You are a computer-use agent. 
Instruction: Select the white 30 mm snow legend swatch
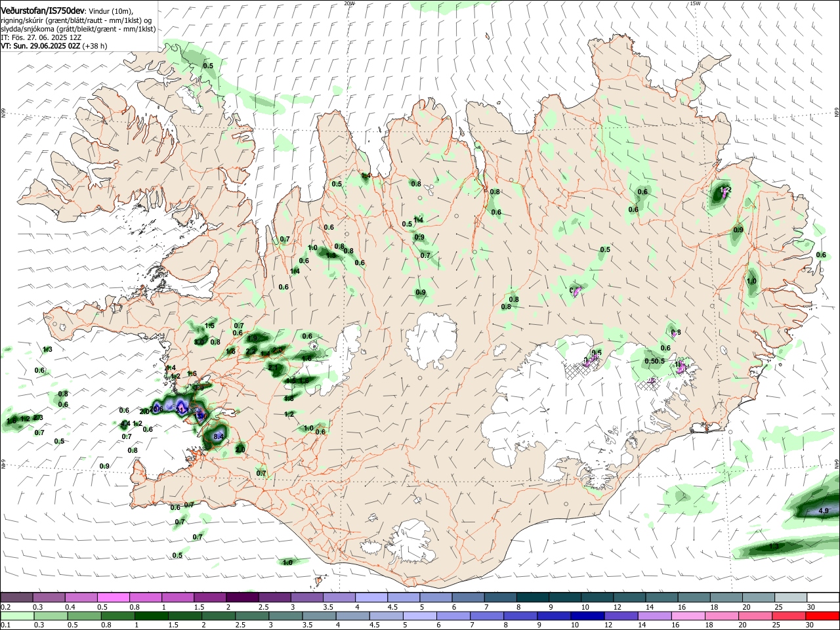823,598
